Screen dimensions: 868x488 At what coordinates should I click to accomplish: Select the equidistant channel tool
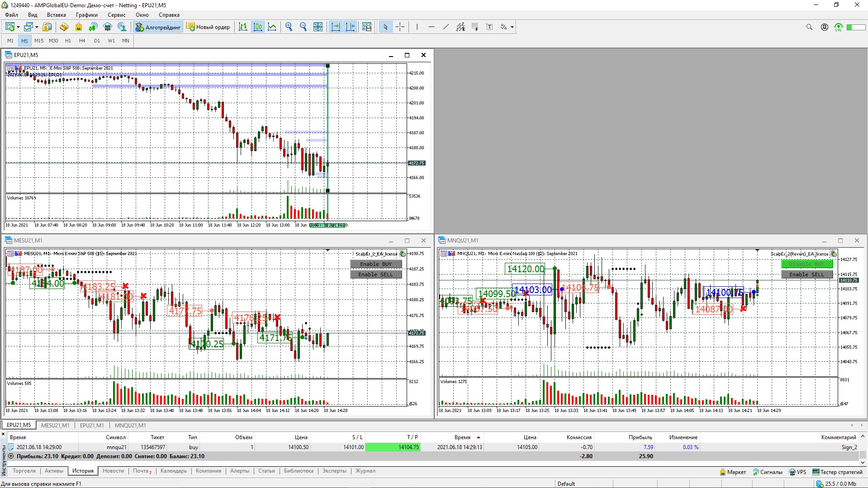(x=460, y=27)
